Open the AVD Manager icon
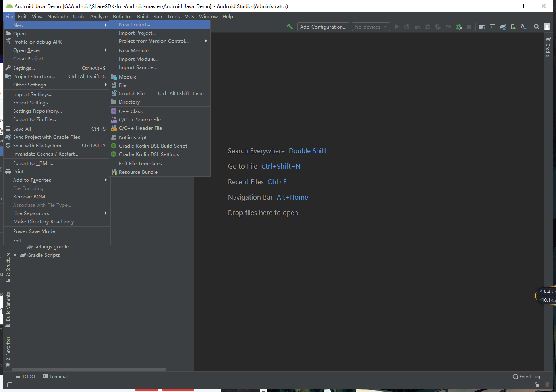The height and width of the screenshot is (392, 556). [513, 27]
